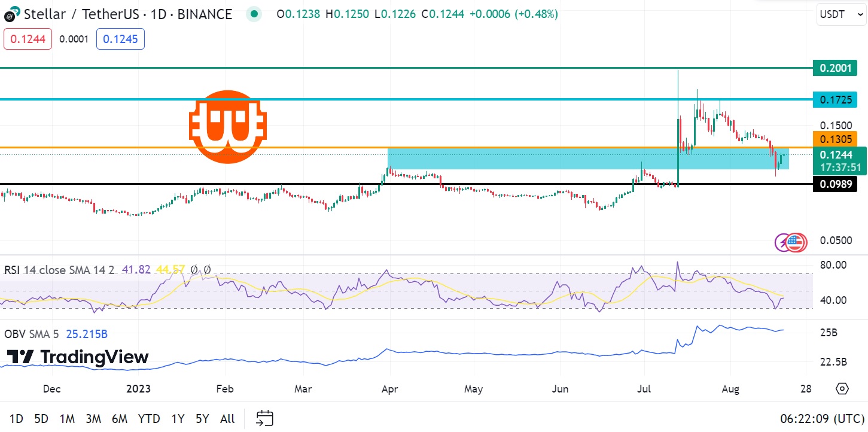Click the US flag event marker
Screen dimensions: 868x432
click(x=795, y=242)
